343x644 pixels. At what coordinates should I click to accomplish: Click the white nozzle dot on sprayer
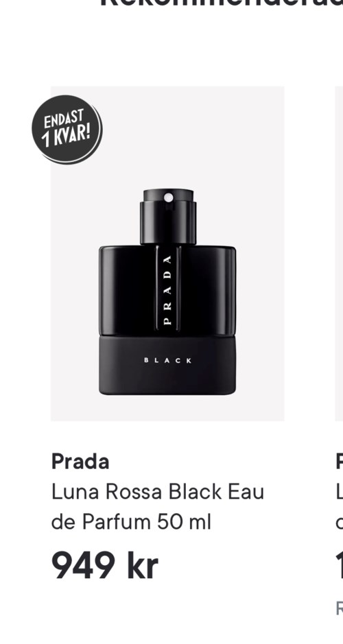pos(169,198)
